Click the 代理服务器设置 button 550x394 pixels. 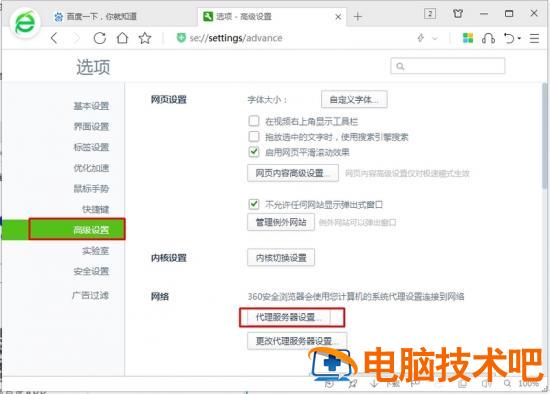pos(289,318)
